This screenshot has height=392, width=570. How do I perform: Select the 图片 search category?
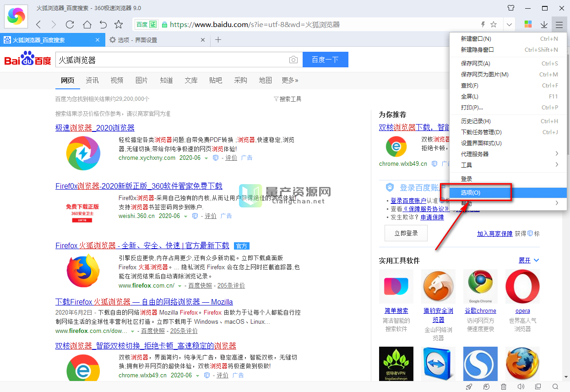(141, 80)
